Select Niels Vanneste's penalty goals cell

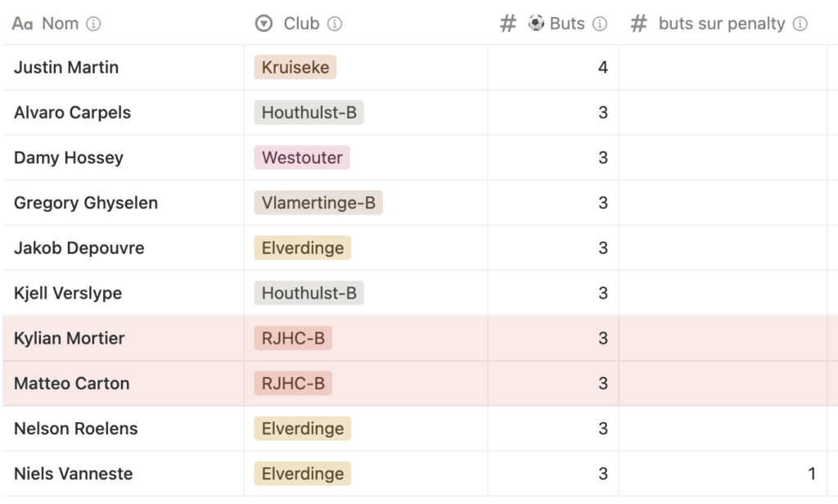pos(723,474)
